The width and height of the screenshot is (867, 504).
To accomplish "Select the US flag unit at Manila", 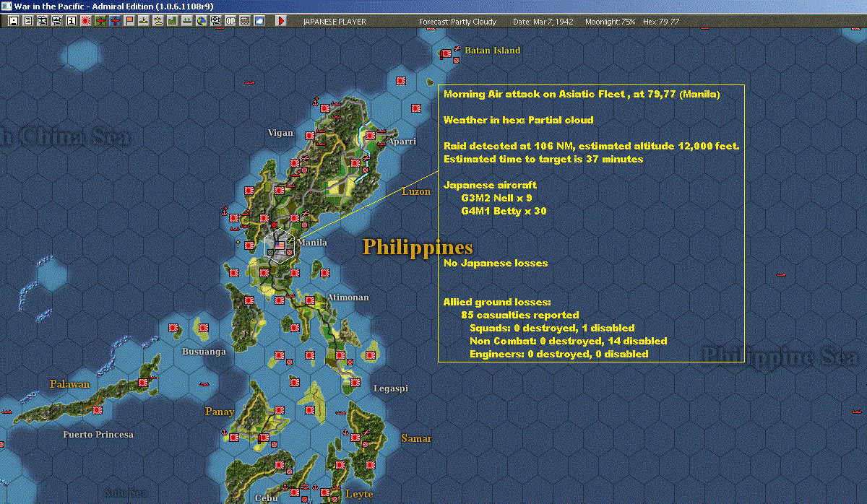I will pos(279,246).
